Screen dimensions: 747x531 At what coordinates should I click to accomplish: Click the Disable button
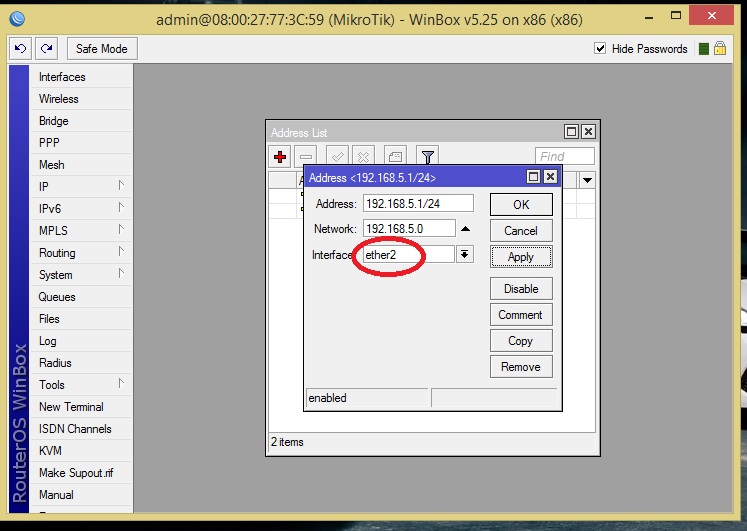pyautogui.click(x=521, y=289)
